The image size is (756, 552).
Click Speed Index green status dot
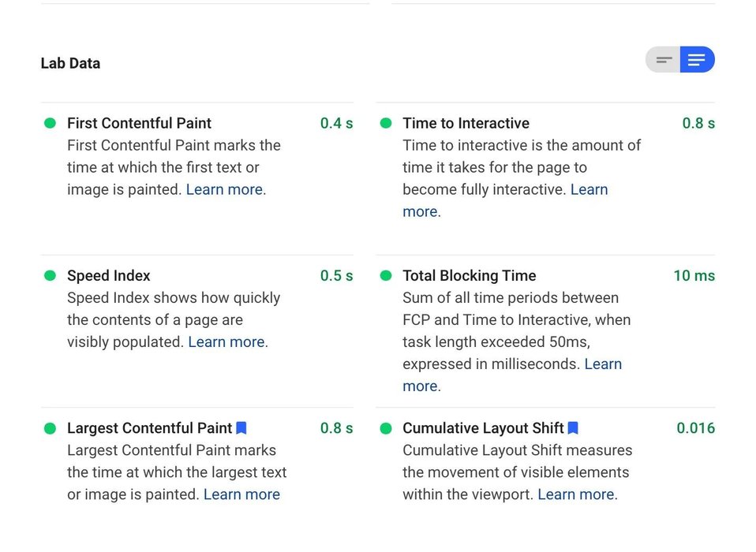tap(50, 275)
